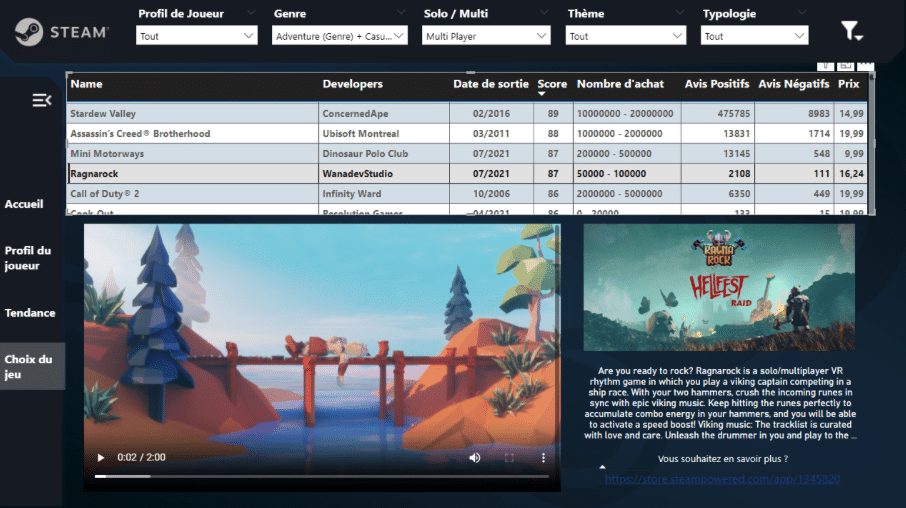906x508 pixels.
Task: Open the Profil du joueur page
Action: pos(28,258)
